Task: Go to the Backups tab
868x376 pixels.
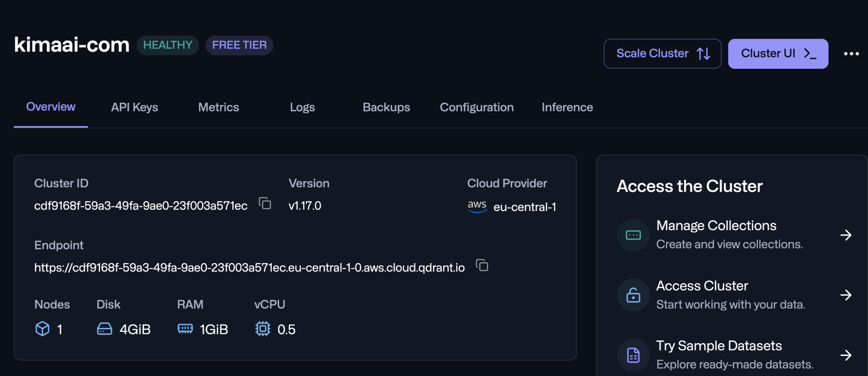Action: (x=386, y=107)
